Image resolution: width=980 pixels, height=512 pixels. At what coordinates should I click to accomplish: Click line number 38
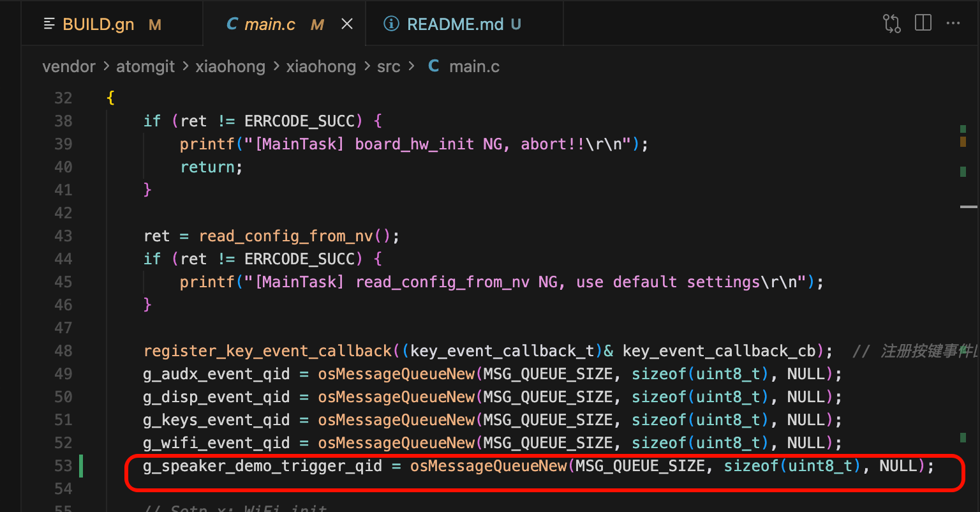[x=63, y=121]
